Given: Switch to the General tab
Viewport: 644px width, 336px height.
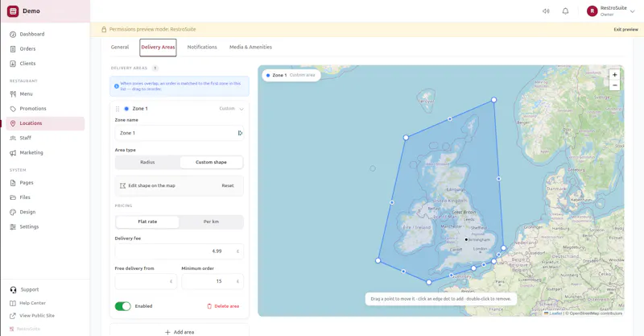Looking at the screenshot, I should tap(120, 48).
